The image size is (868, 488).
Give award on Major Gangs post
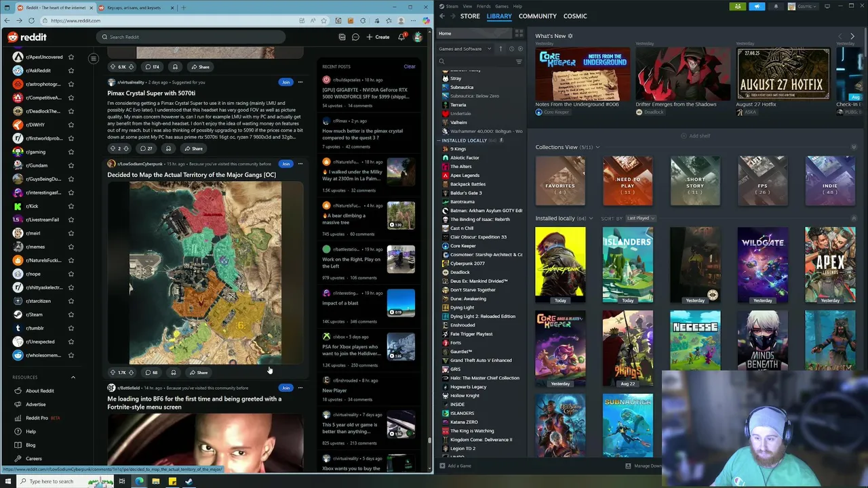tap(174, 373)
